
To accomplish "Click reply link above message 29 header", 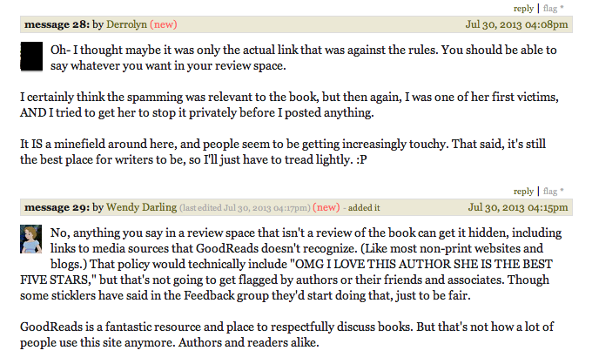I will pyautogui.click(x=523, y=191).
